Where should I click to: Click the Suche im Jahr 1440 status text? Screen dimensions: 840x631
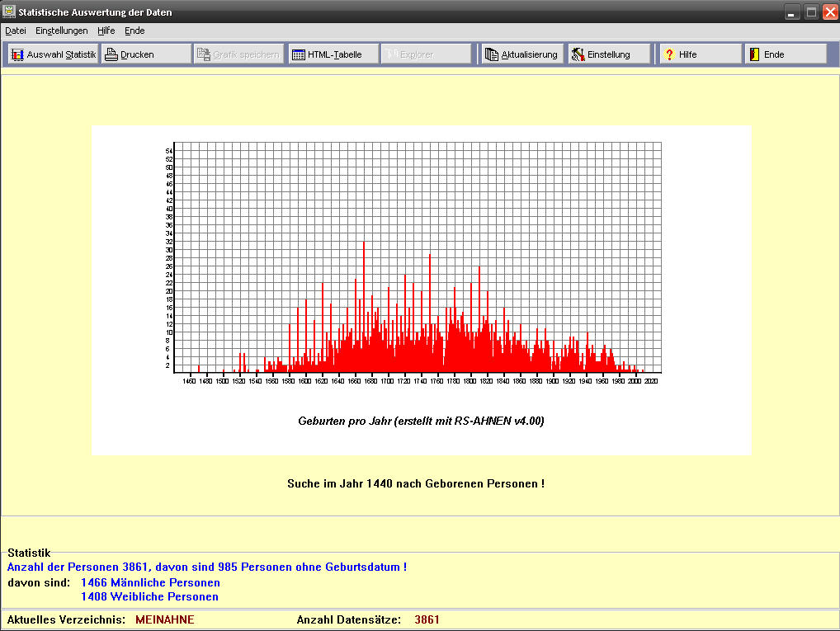pos(415,483)
